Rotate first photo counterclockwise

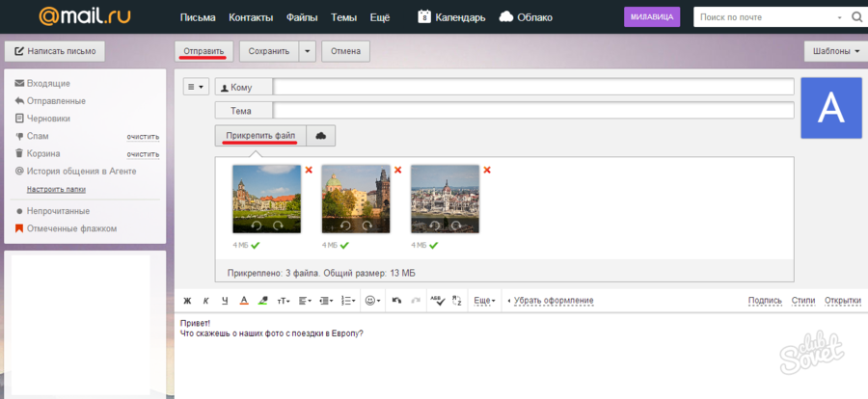coord(257,226)
